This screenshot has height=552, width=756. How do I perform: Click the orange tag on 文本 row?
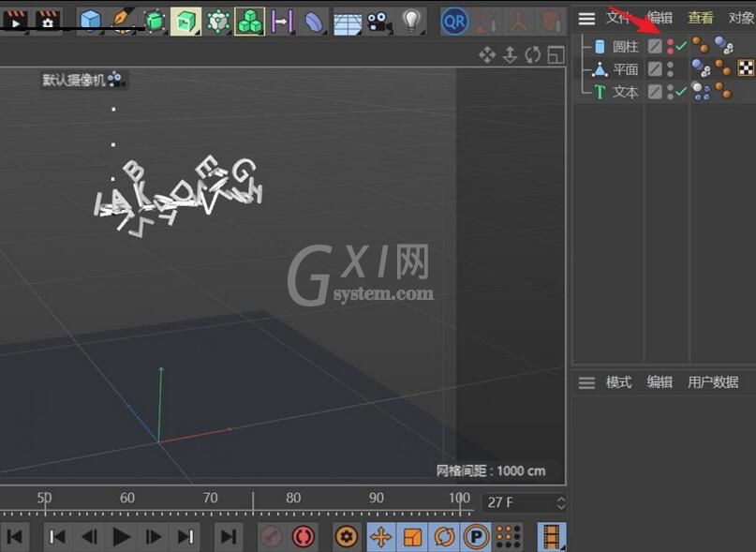pos(723,90)
